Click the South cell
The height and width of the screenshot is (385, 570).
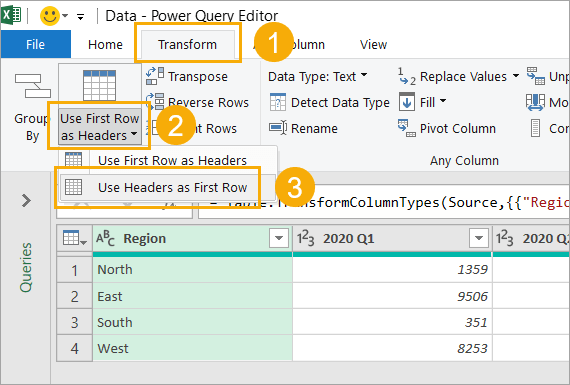coord(192,322)
